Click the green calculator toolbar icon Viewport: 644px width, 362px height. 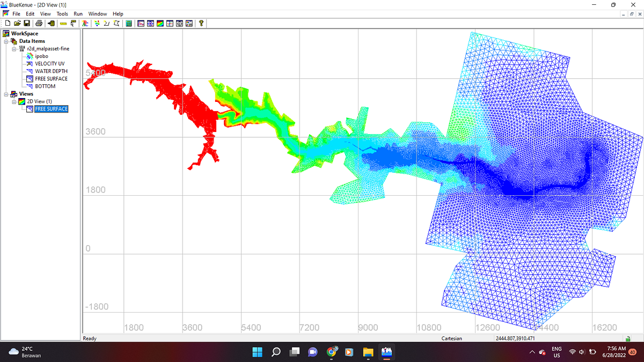(x=128, y=23)
